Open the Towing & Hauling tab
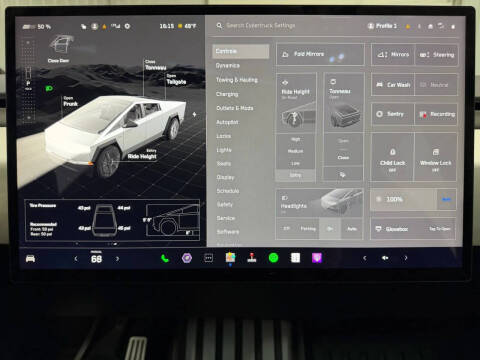The height and width of the screenshot is (360, 480). pyautogui.click(x=237, y=80)
